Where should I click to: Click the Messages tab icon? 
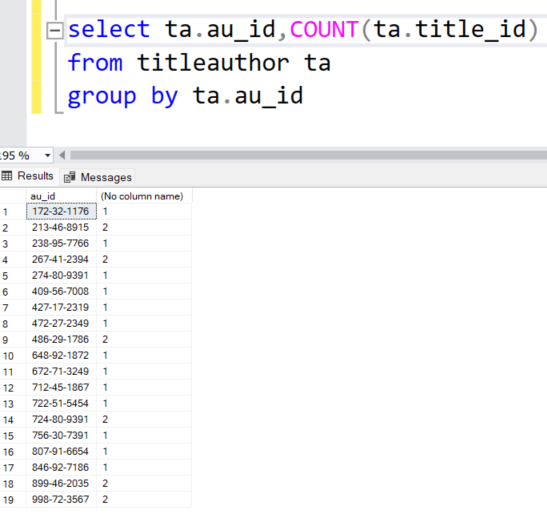[69, 177]
